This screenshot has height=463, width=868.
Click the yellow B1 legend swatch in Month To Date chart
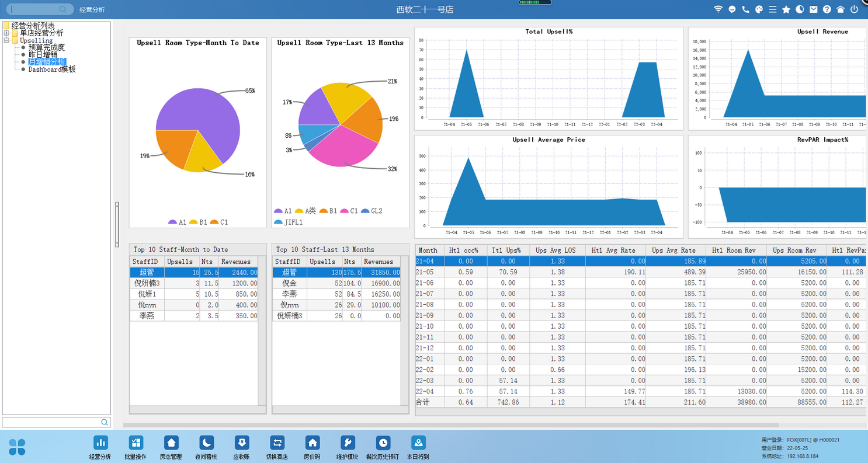[193, 222]
